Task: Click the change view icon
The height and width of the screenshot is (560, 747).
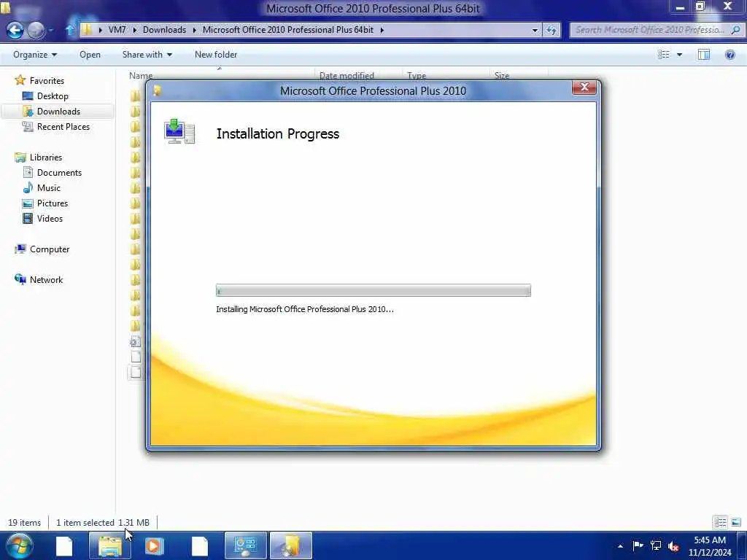Action: coord(664,55)
